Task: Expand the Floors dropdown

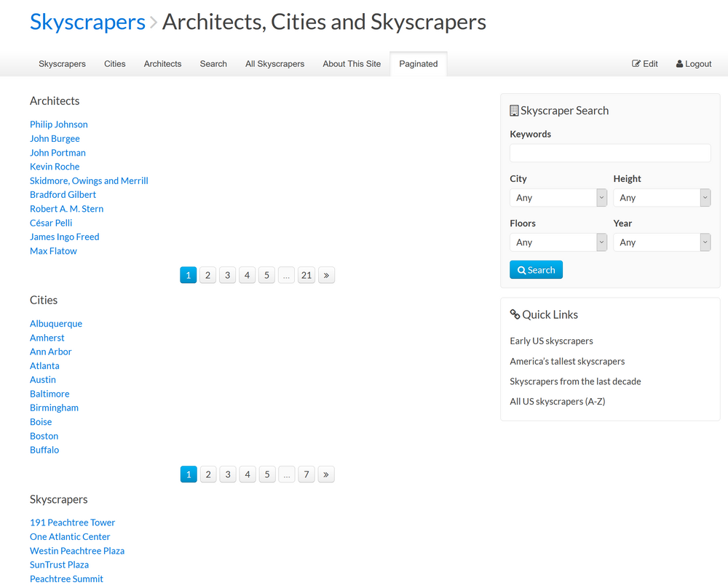Action: [x=558, y=242]
